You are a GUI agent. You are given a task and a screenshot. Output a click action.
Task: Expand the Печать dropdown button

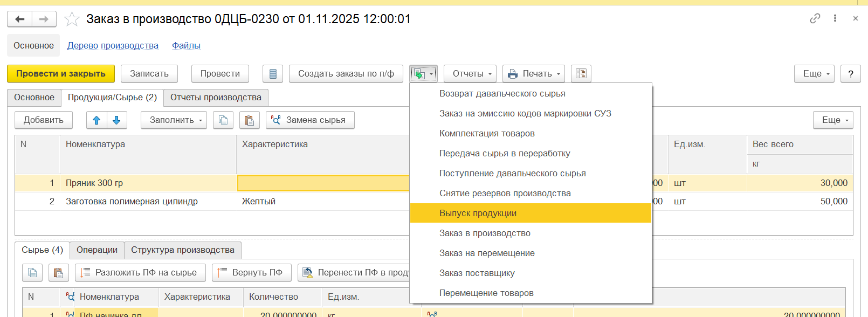tap(533, 74)
